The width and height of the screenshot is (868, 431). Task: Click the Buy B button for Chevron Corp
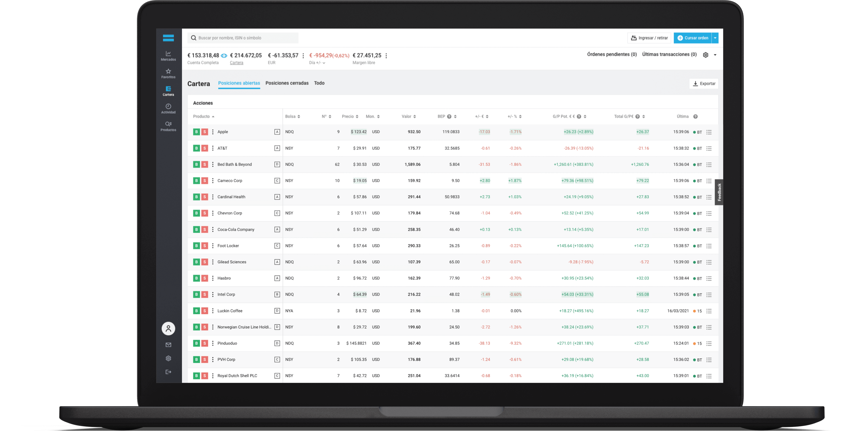click(x=196, y=213)
